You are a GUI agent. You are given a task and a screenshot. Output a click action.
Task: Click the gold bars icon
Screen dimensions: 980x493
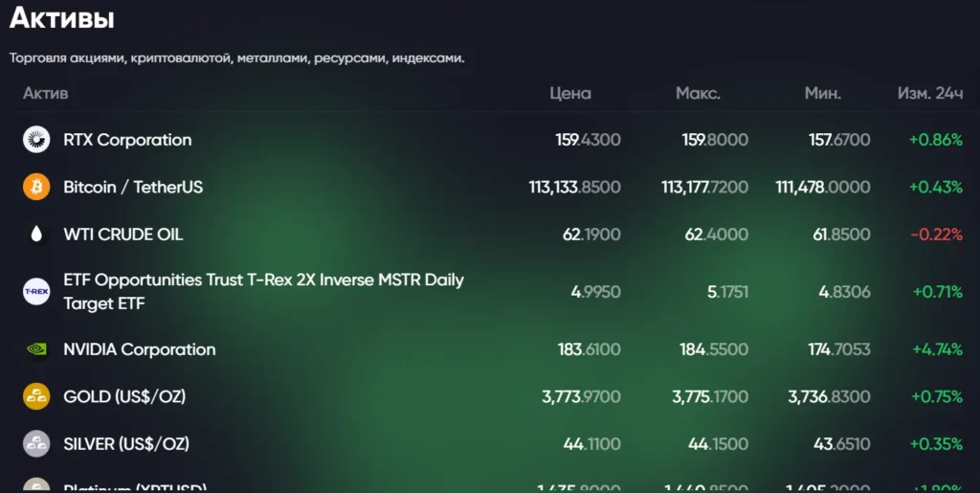(36, 396)
